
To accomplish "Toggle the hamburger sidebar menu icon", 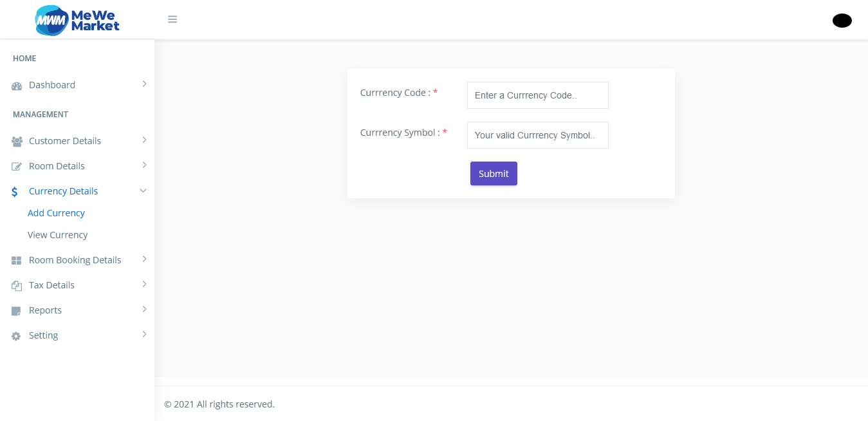I will (172, 19).
